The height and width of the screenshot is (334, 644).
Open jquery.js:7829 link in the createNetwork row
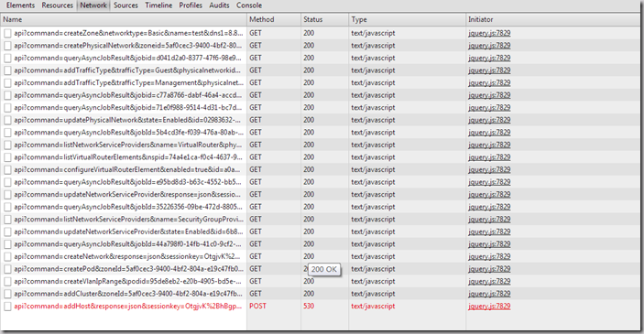pyautogui.click(x=489, y=256)
